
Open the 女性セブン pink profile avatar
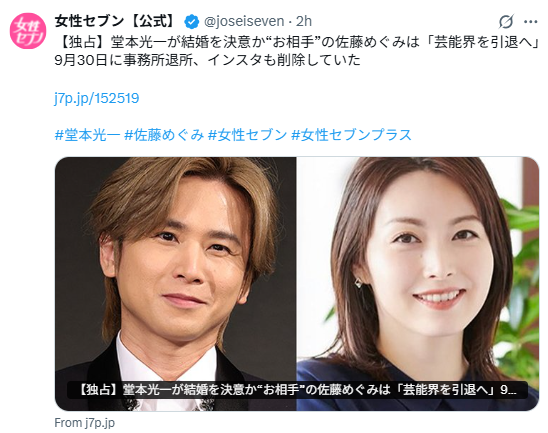28,31
